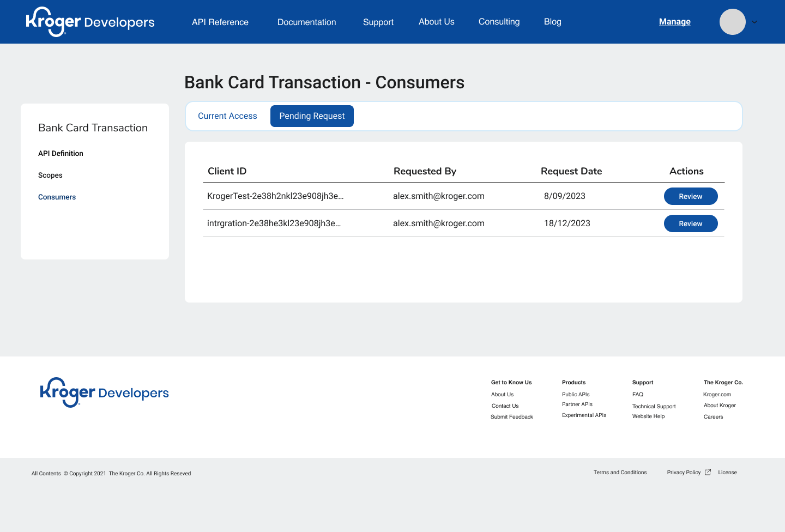
Task: Open API Reference in the top navigation
Action: (x=220, y=22)
